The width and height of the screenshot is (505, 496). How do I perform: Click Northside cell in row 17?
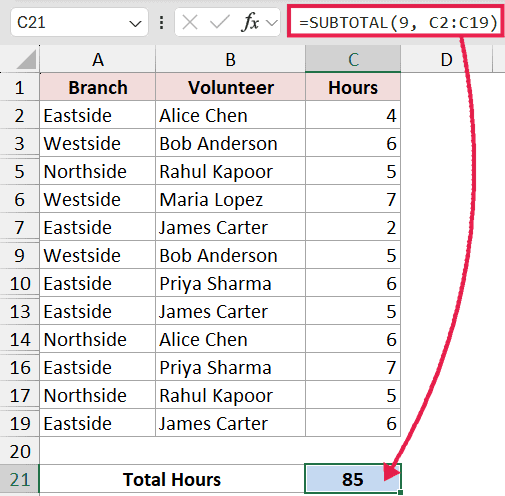(98, 396)
